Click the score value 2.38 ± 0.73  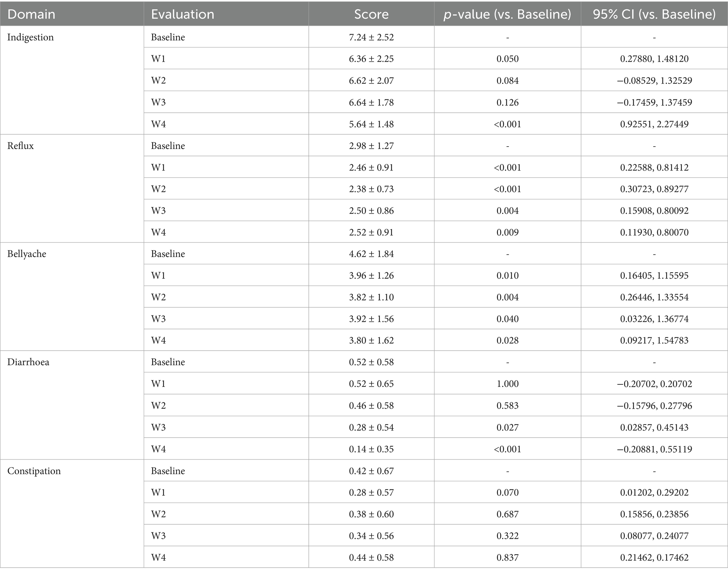click(371, 189)
